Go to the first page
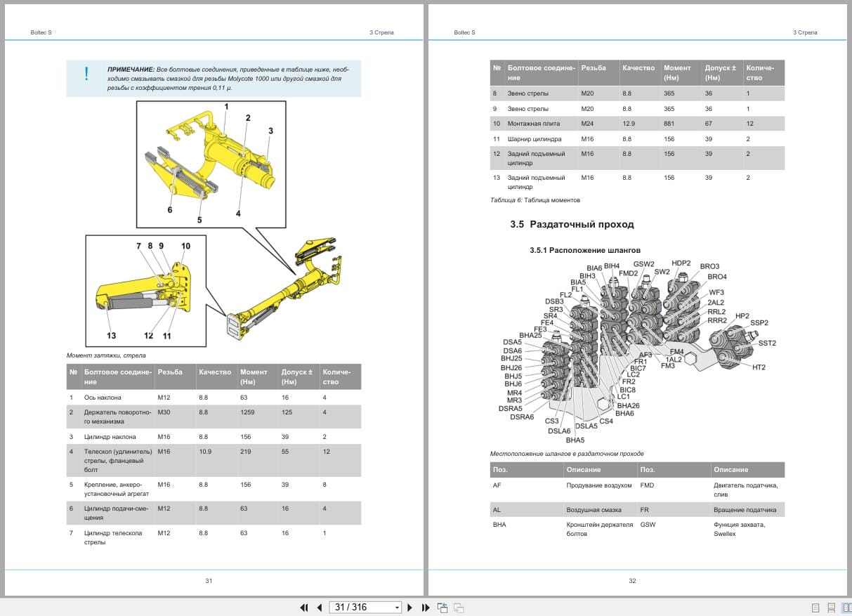 coord(304,607)
